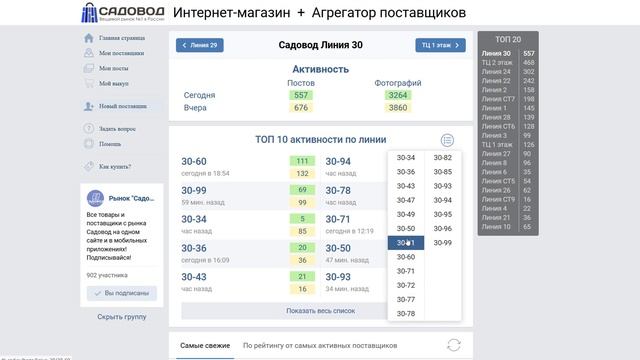Click the add-user icon beside Новый поставщик

point(89,106)
